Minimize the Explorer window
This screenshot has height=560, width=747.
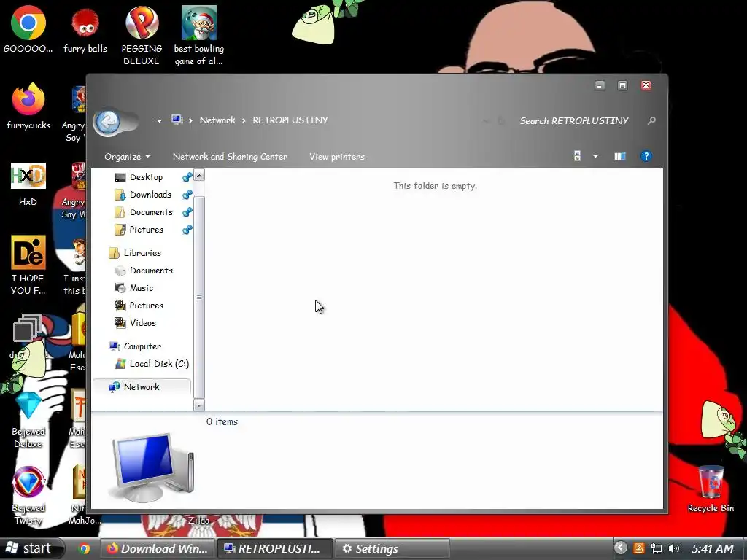600,86
